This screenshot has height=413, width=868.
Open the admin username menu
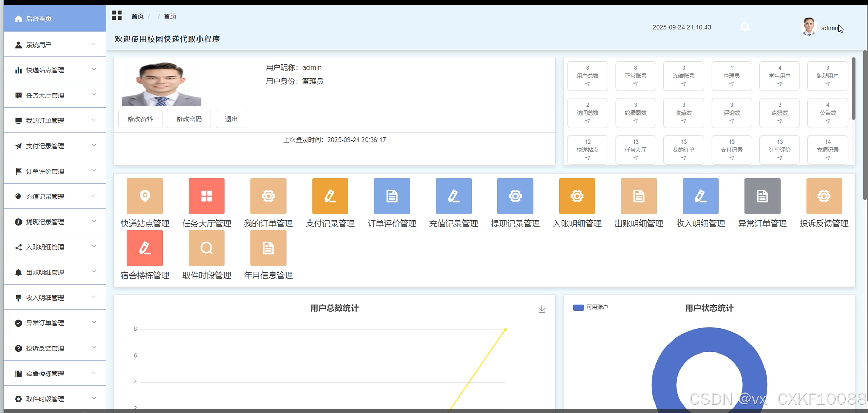(x=829, y=28)
